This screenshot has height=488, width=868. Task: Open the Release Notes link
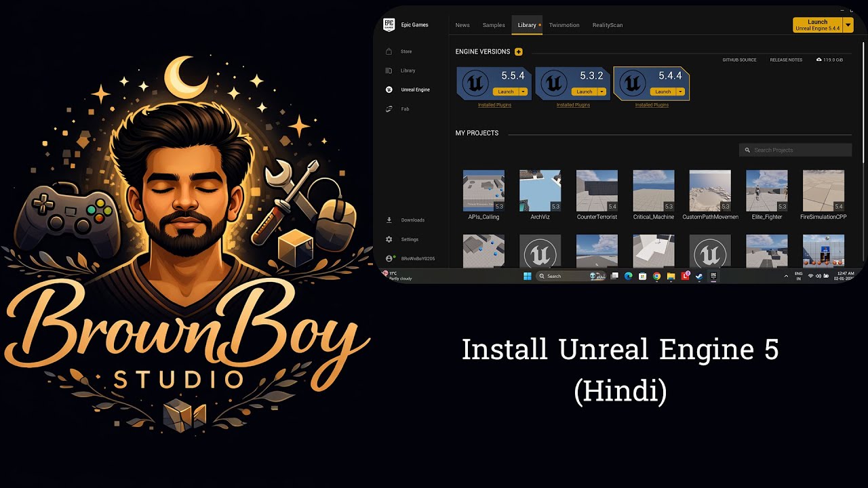coord(786,60)
